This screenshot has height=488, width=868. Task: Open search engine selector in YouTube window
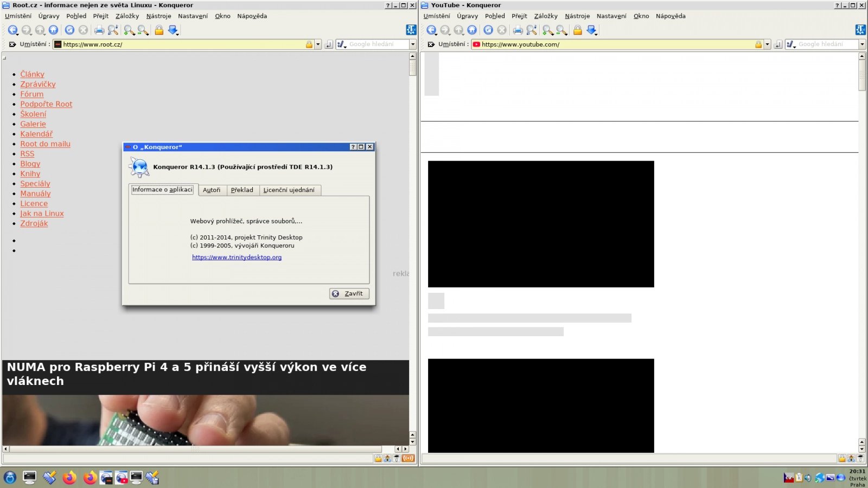[x=791, y=44]
